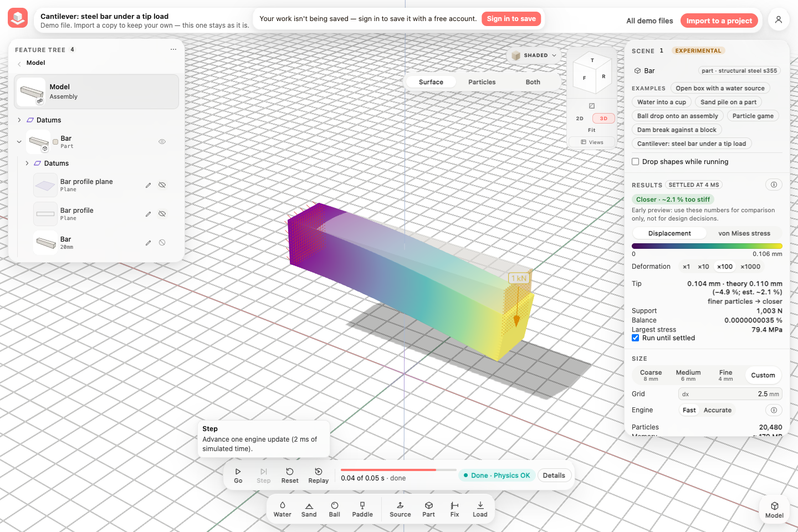Viewport: 798px width, 532px height.
Task: Replay the simulation
Action: 319,475
